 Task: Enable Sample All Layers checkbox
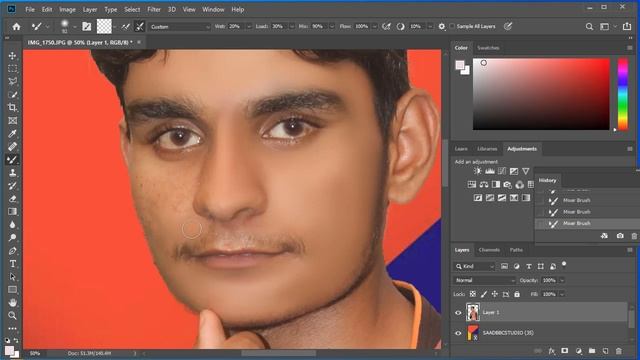coord(452,27)
